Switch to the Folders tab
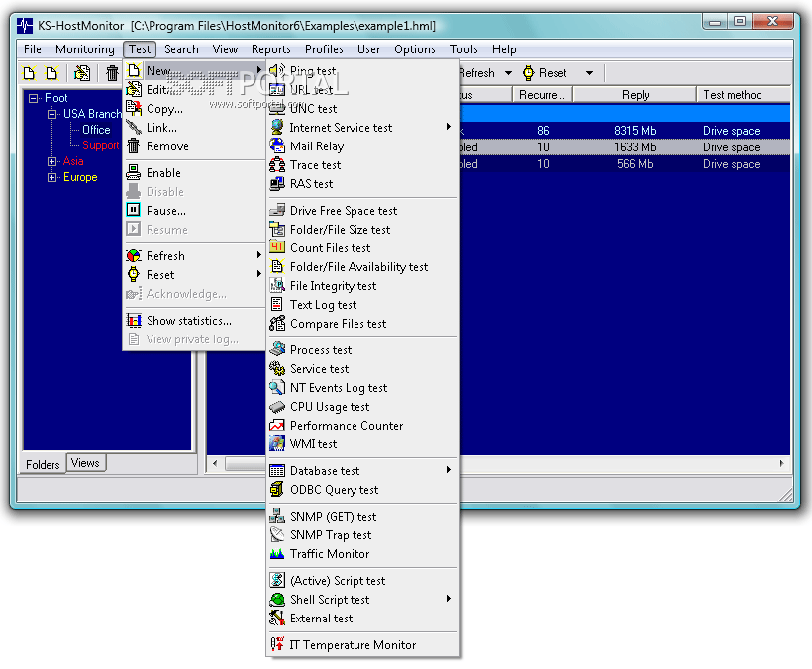 click(43, 464)
